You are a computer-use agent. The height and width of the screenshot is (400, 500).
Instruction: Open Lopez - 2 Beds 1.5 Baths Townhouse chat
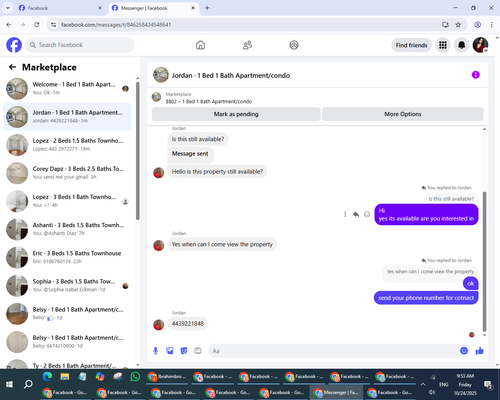tap(67, 145)
